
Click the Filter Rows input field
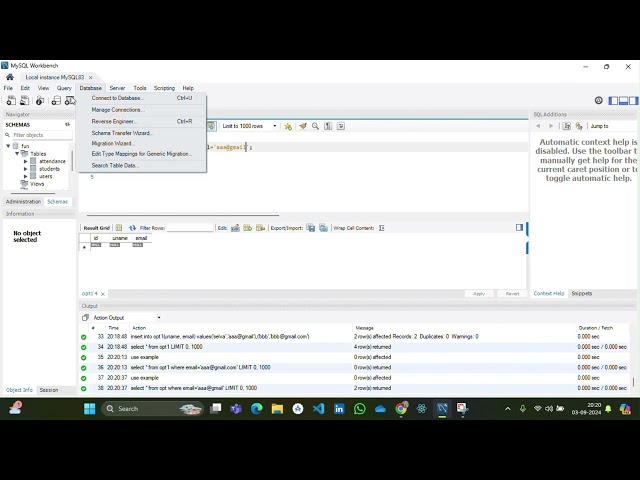tap(190, 228)
